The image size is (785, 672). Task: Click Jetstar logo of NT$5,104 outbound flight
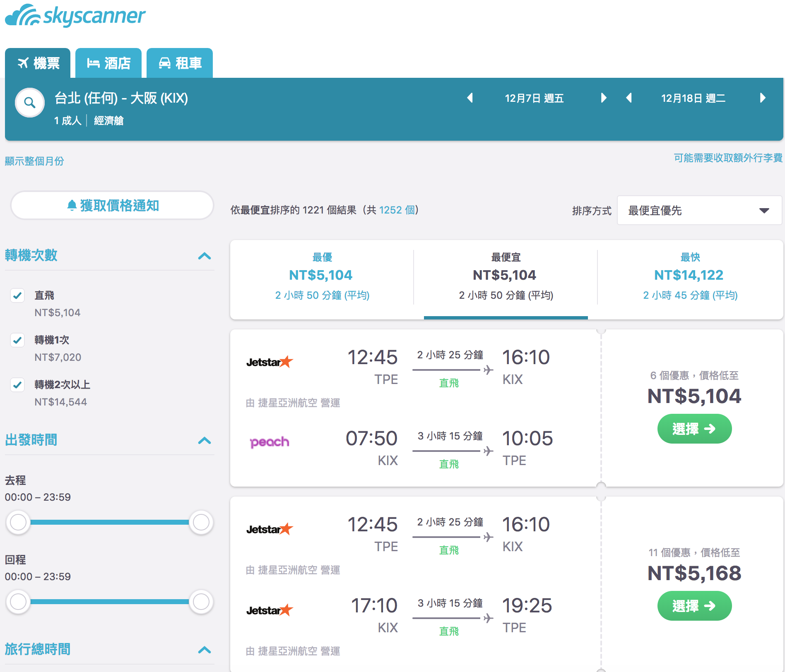pyautogui.click(x=270, y=362)
